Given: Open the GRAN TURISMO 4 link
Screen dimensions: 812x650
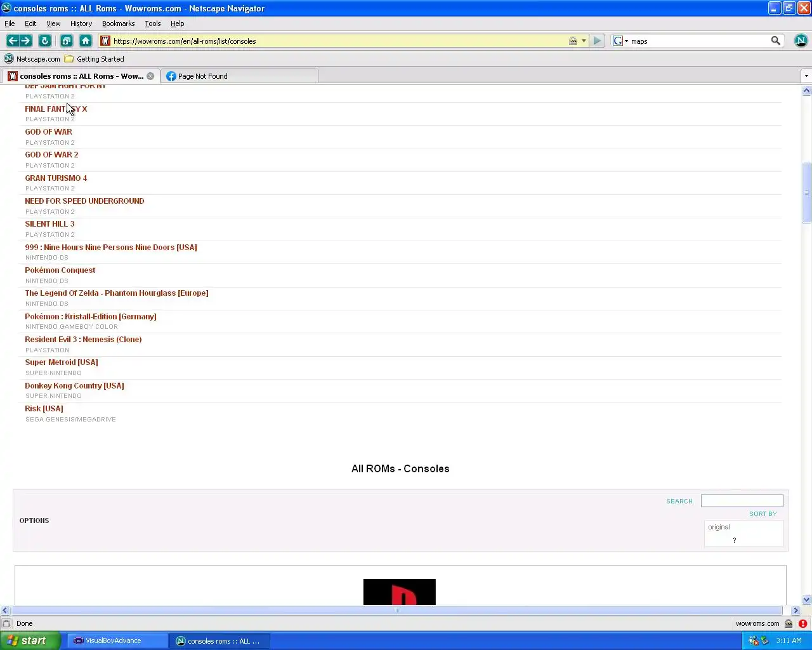Looking at the screenshot, I should 56,178.
